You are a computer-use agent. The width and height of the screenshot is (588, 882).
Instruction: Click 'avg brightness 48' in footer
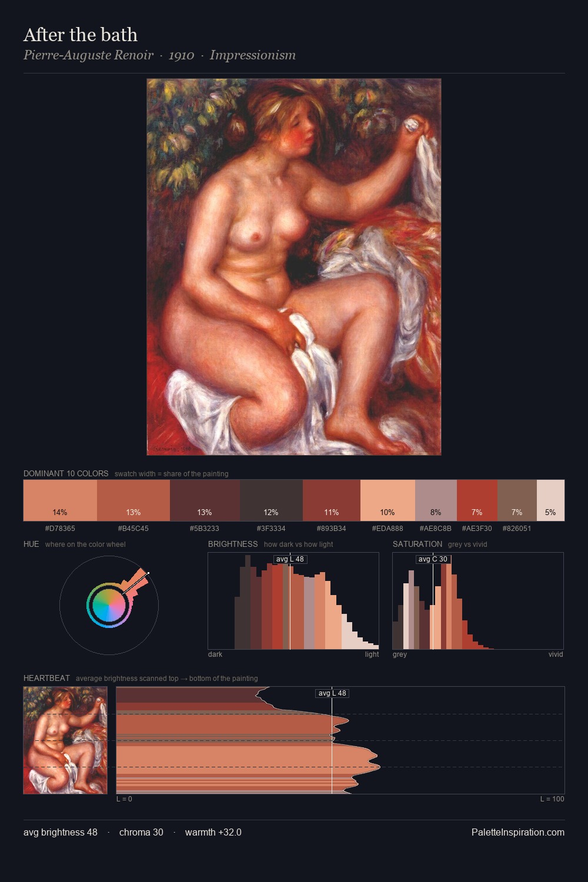61,832
